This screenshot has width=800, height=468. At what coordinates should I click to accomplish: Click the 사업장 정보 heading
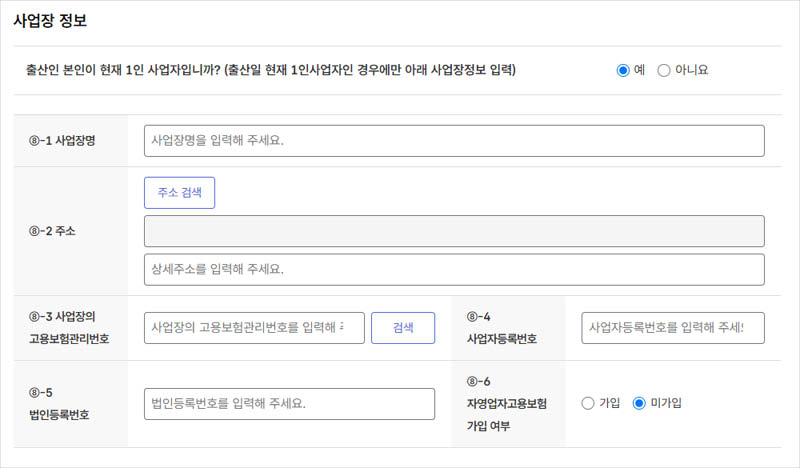pos(50,21)
